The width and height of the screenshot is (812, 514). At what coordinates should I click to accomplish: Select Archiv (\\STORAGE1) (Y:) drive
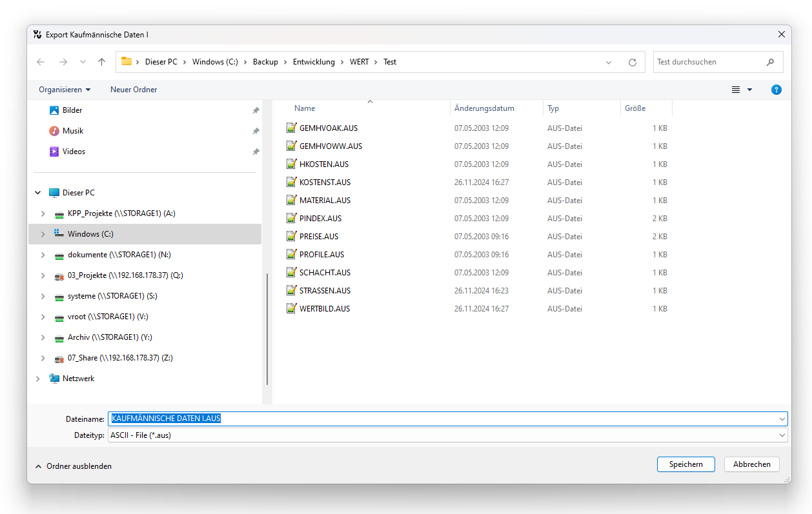point(110,337)
